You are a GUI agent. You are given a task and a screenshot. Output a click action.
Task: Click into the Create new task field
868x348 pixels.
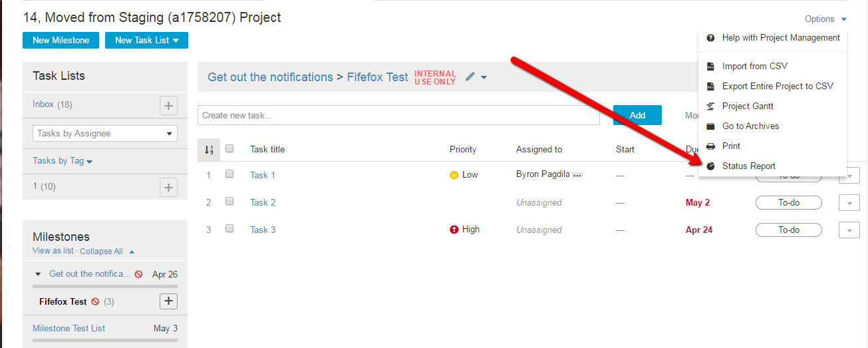(x=398, y=116)
